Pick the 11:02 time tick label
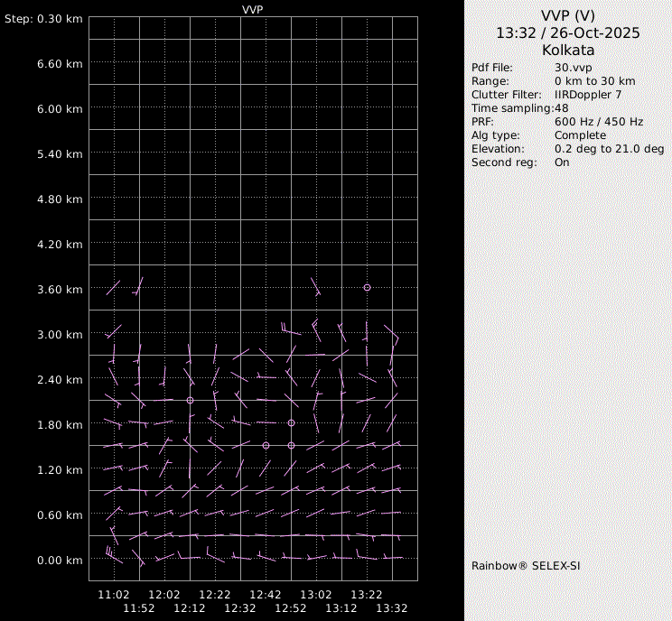 pos(114,595)
